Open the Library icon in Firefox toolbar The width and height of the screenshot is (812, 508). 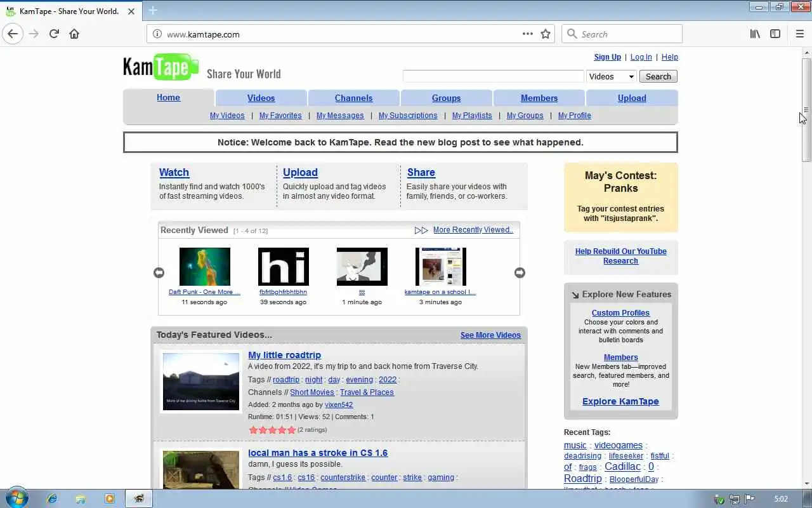(x=755, y=34)
